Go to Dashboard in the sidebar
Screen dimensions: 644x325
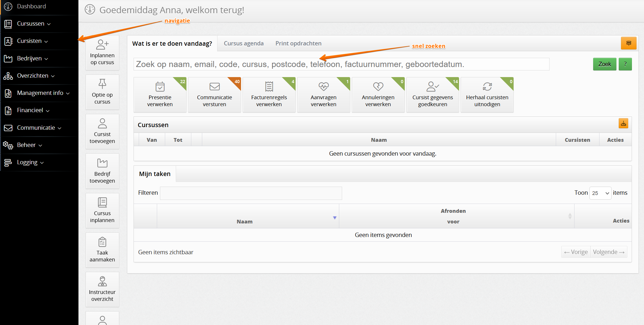31,6
